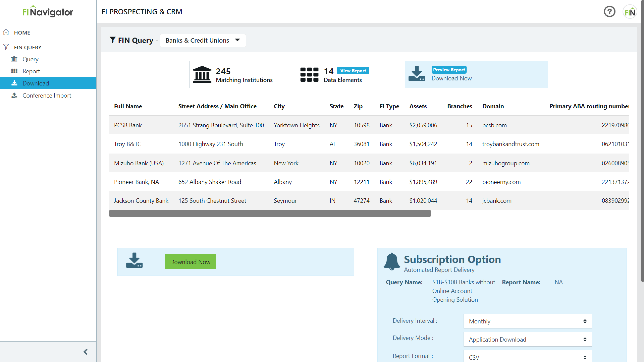Click the Street Address / Main Office header
Image resolution: width=644 pixels, height=362 pixels.
click(217, 106)
